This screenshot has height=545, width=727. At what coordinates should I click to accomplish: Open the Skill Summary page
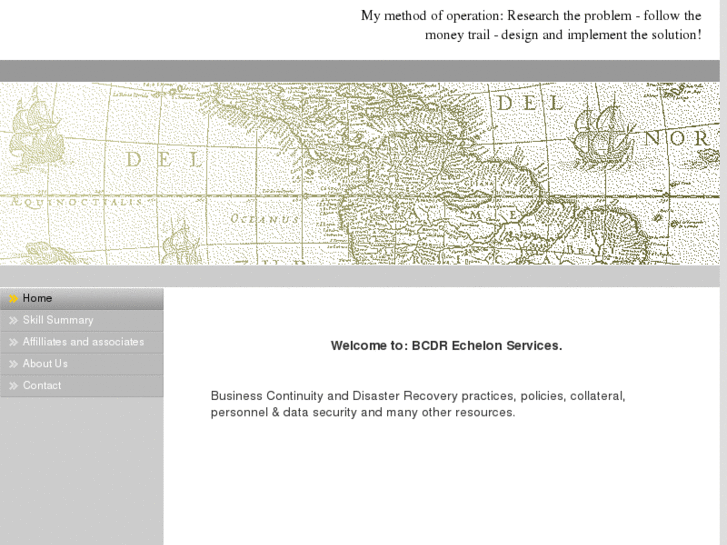tap(82, 321)
